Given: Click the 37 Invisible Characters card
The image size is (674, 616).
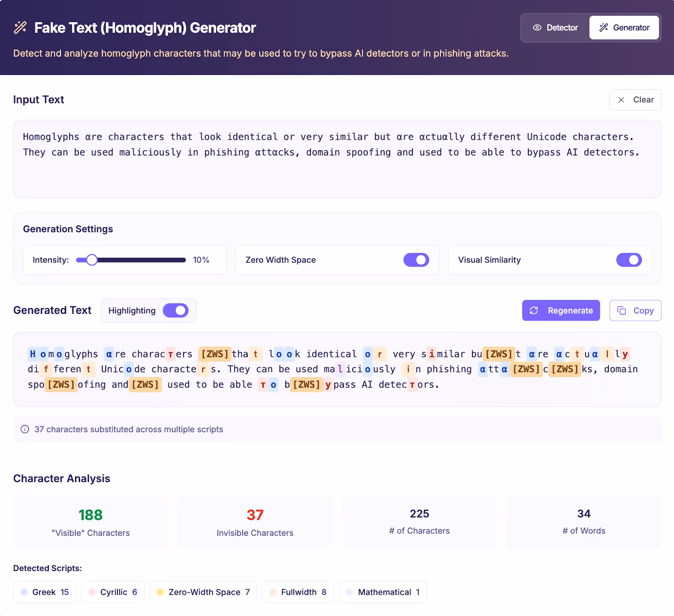Looking at the screenshot, I should click(255, 522).
